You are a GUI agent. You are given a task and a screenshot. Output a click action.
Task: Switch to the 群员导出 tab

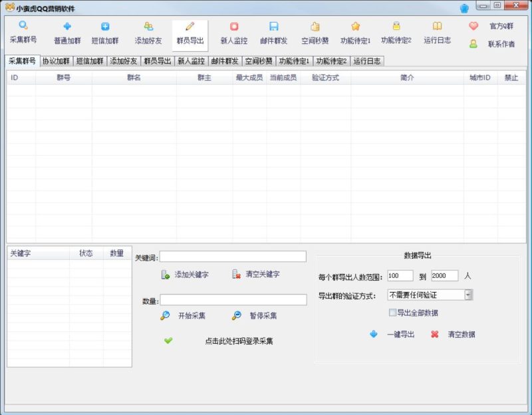[158, 61]
